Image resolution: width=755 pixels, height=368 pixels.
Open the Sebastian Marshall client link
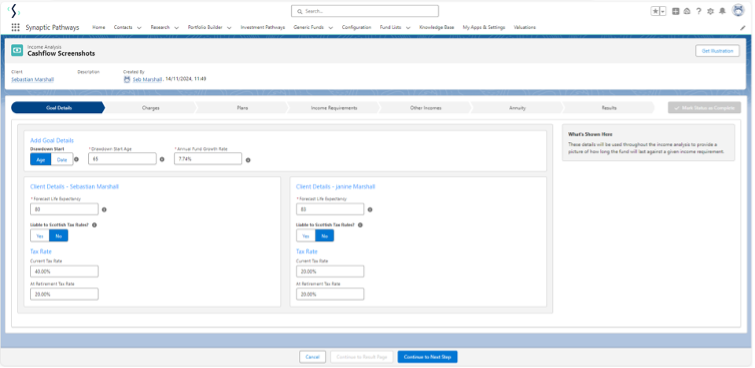[x=33, y=79]
